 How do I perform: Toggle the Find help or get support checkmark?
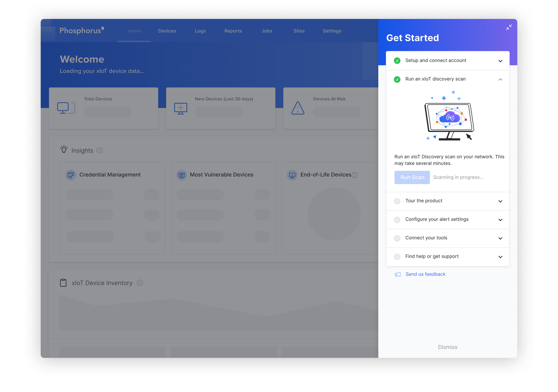[397, 256]
